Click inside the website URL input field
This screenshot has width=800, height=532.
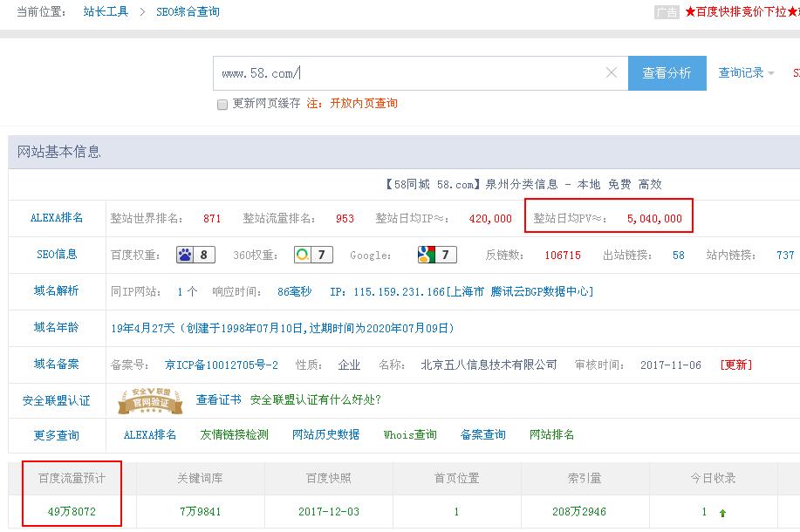click(393, 72)
